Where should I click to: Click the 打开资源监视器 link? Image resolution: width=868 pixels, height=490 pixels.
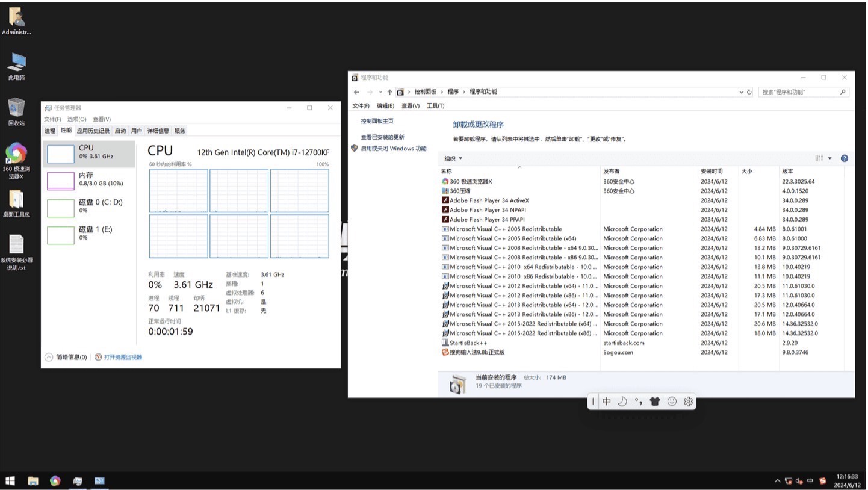[x=123, y=357]
